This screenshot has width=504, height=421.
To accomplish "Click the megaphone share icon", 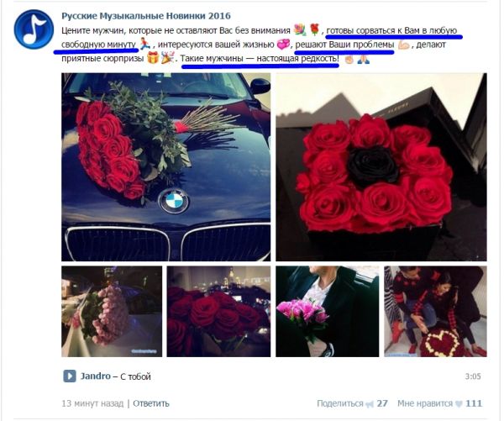I will click(x=370, y=404).
